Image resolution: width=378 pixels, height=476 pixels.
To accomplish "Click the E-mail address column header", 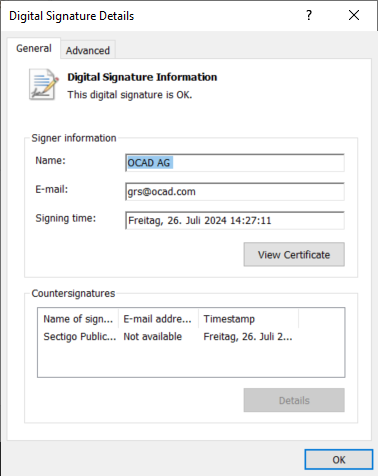I will [x=158, y=319].
